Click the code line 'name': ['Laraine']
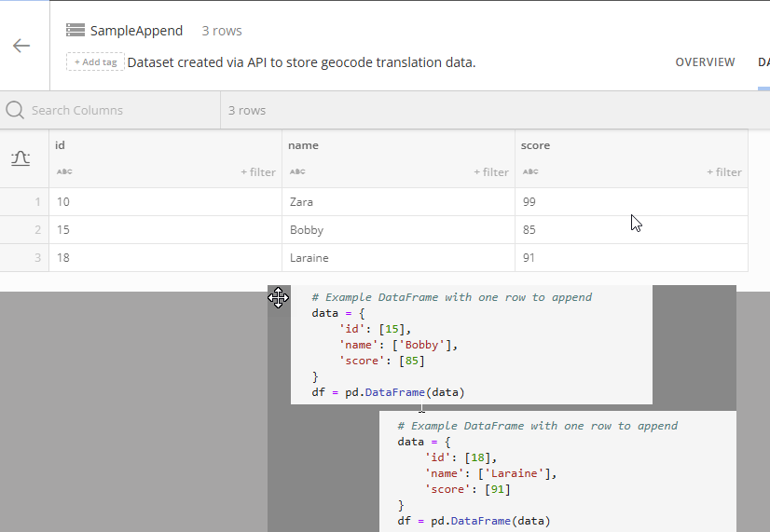The image size is (770, 532). click(x=490, y=473)
